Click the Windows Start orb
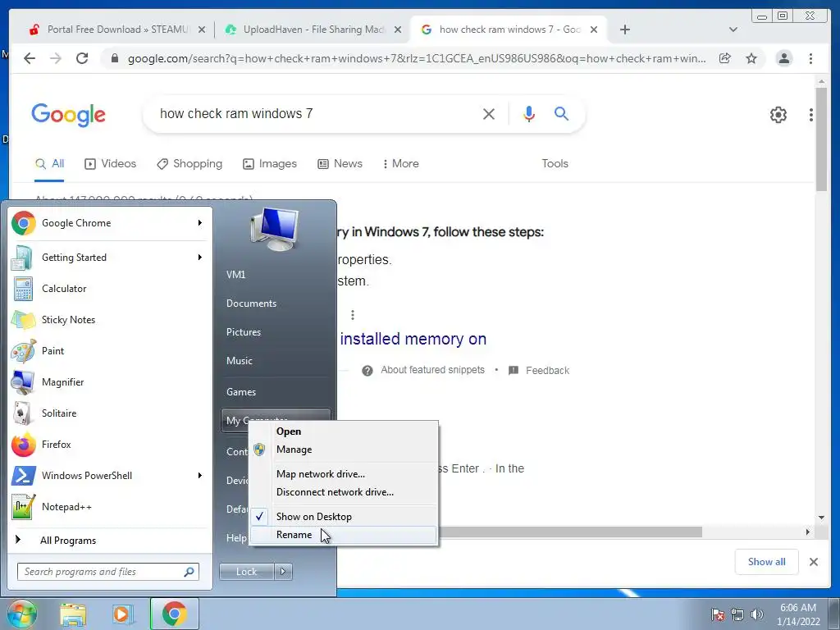The image size is (840, 630). [x=21, y=614]
